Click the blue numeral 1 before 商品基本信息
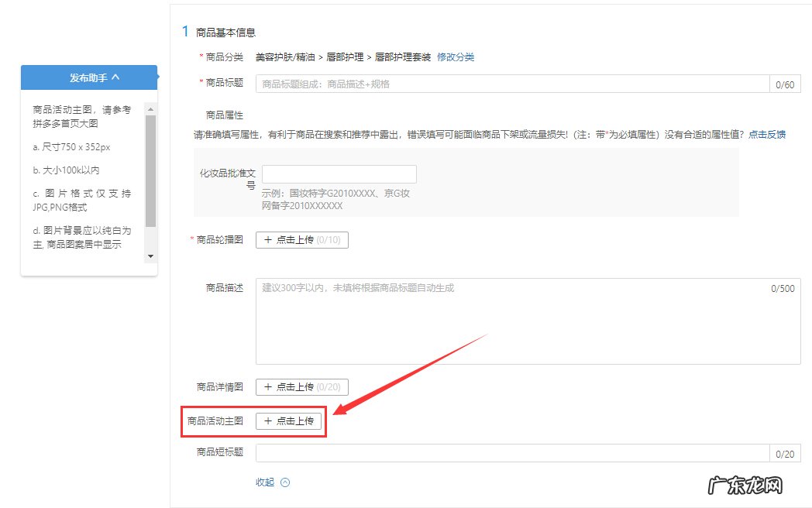Viewport: 812px width, 508px height. [184, 32]
